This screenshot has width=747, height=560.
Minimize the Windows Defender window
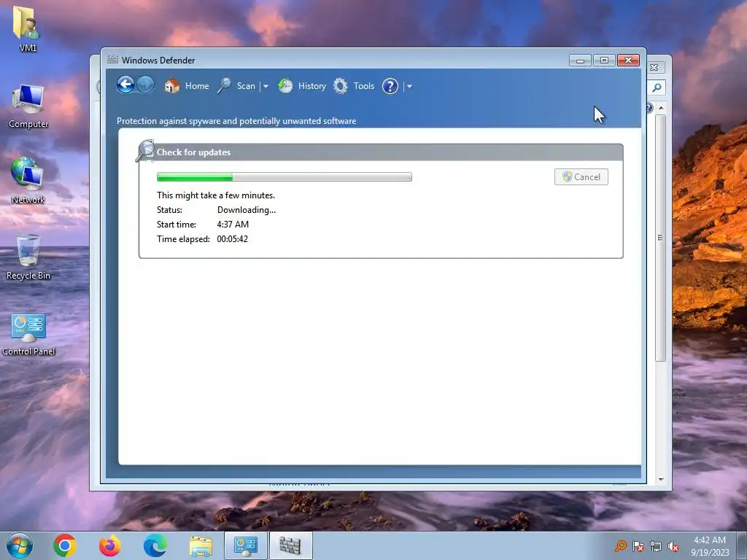(x=580, y=61)
